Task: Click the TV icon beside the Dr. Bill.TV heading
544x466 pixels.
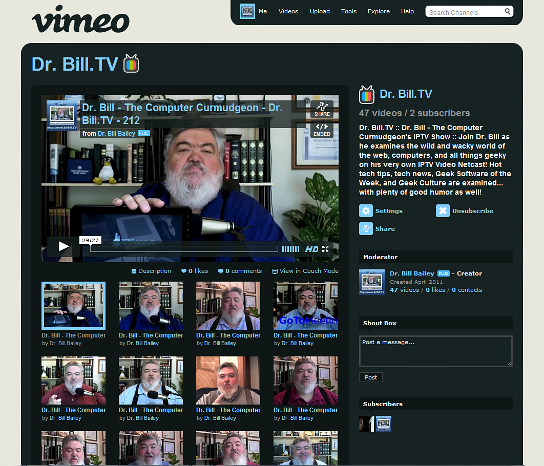Action: 131,63
